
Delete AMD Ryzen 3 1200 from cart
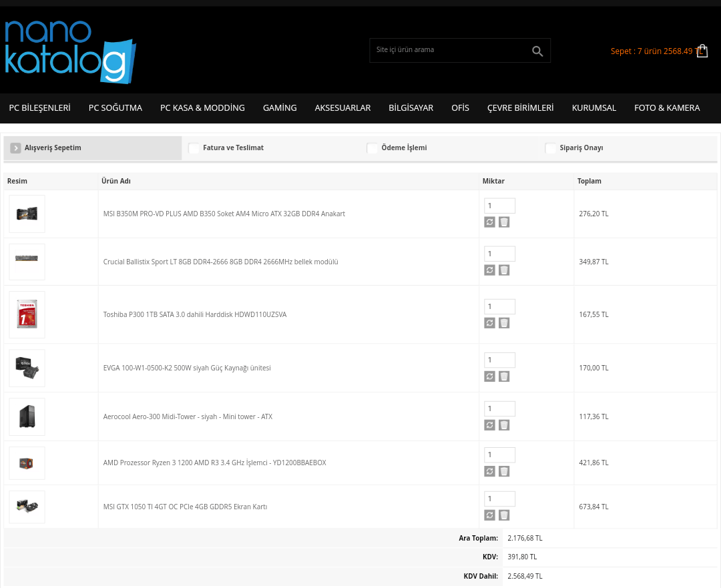coord(504,471)
